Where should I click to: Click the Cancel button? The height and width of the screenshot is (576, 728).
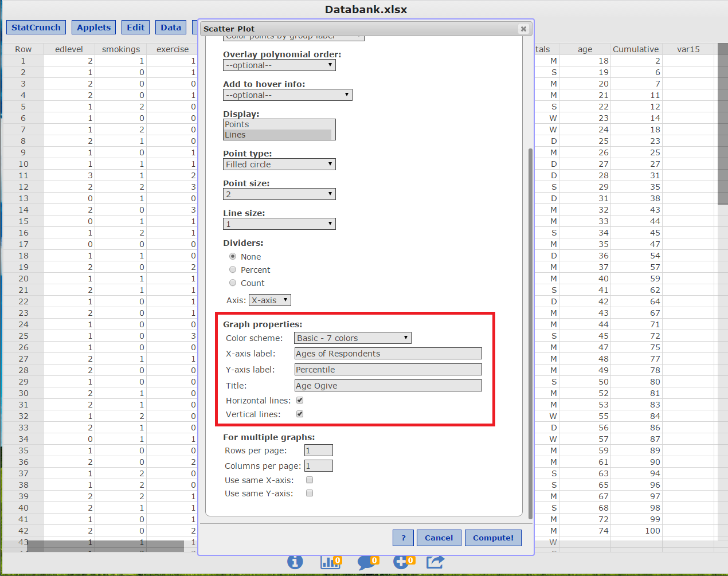[439, 538]
